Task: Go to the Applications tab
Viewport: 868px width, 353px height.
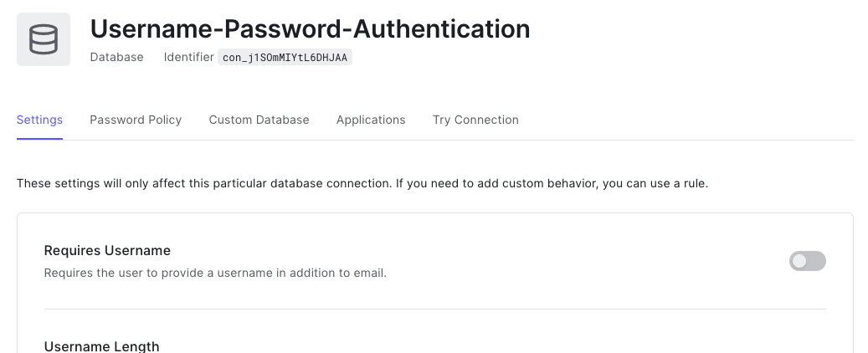Action: click(371, 120)
